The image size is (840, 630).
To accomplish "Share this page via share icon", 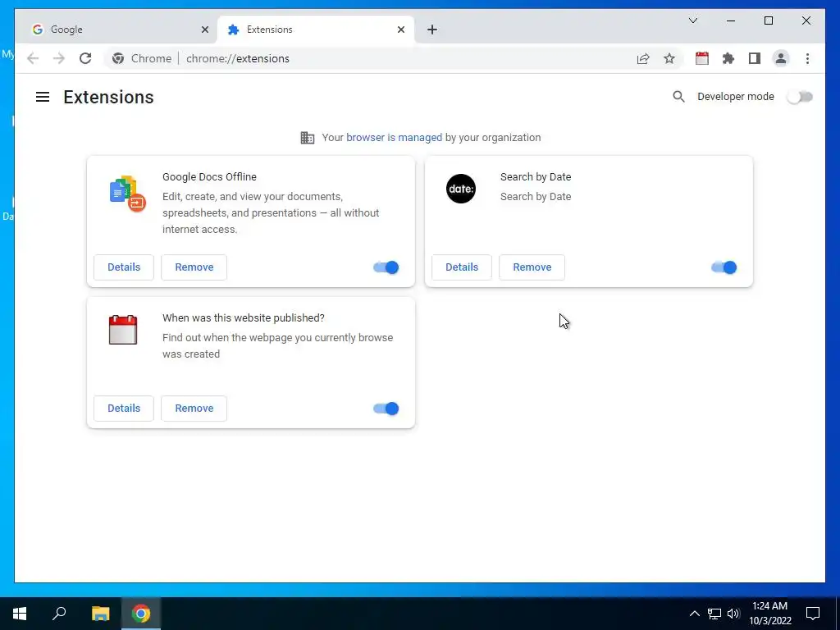I will click(x=643, y=58).
